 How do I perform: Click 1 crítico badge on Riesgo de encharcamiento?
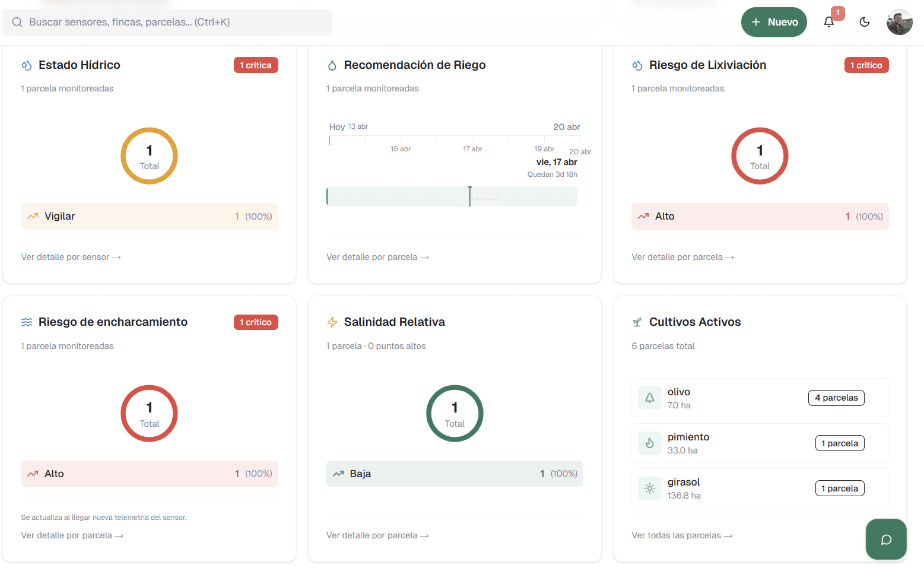(256, 322)
